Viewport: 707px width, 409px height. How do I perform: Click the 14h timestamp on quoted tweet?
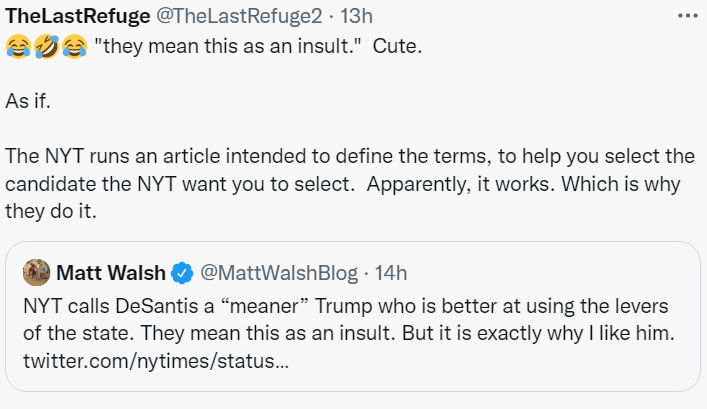click(391, 272)
